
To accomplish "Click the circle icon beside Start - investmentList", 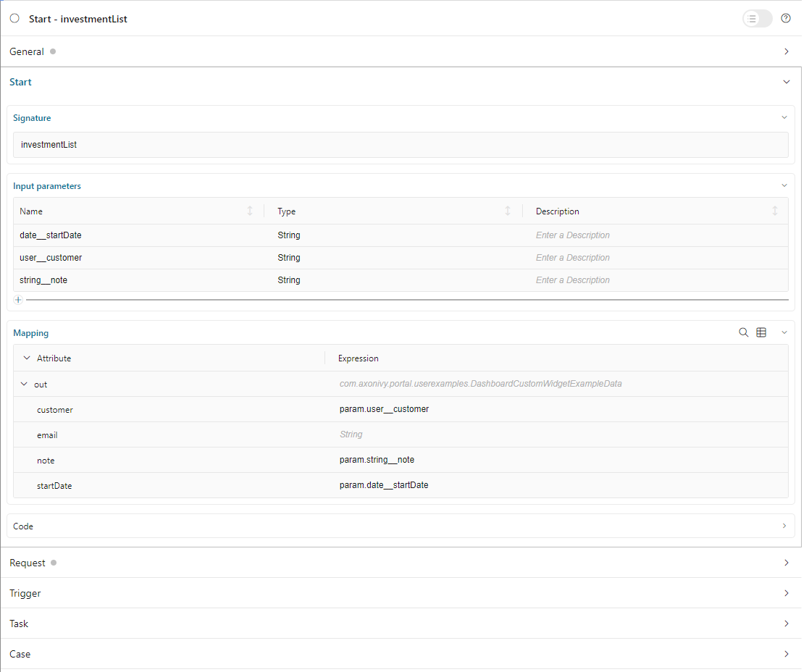I will (14, 18).
